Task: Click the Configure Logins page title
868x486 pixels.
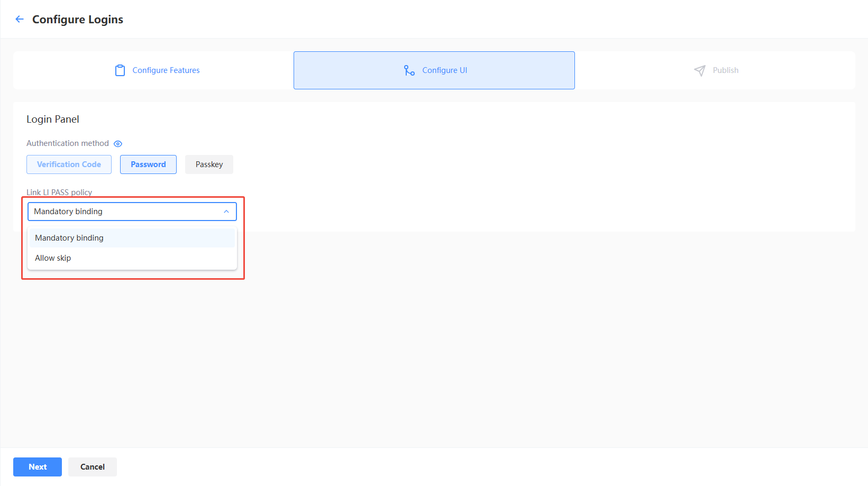Action: pyautogui.click(x=78, y=20)
